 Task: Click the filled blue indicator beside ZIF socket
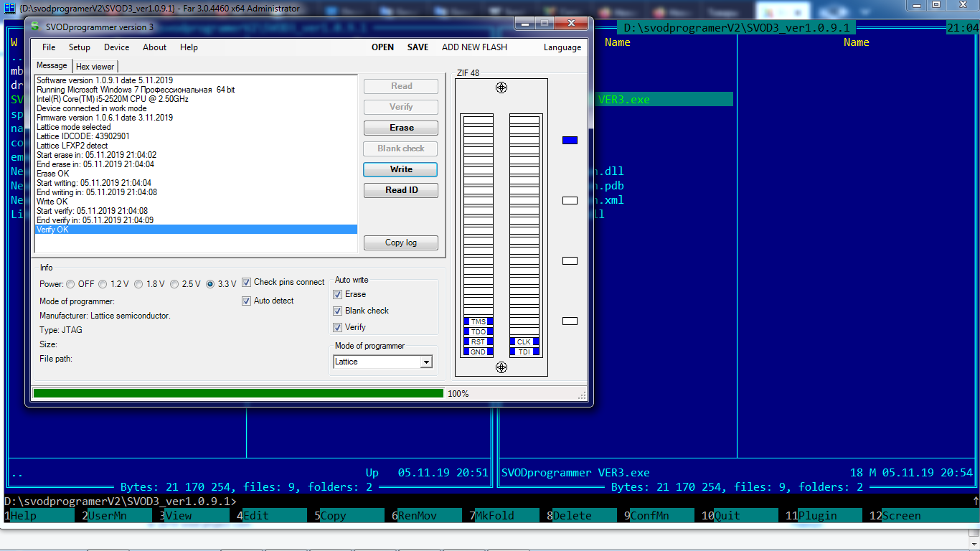point(570,141)
